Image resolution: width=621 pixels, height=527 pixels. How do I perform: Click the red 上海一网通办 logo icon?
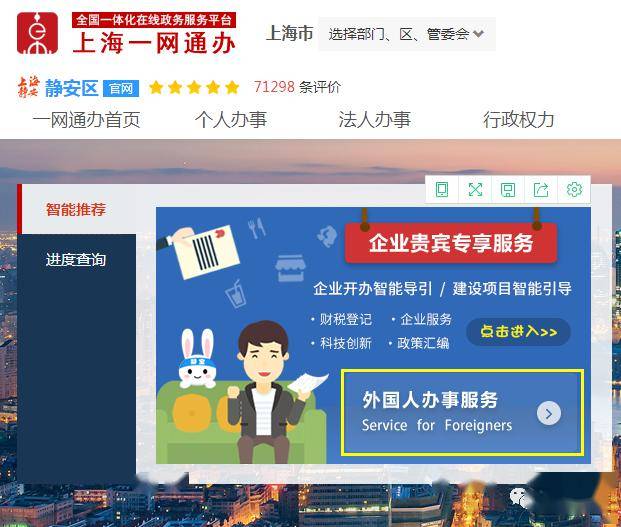click(x=37, y=33)
